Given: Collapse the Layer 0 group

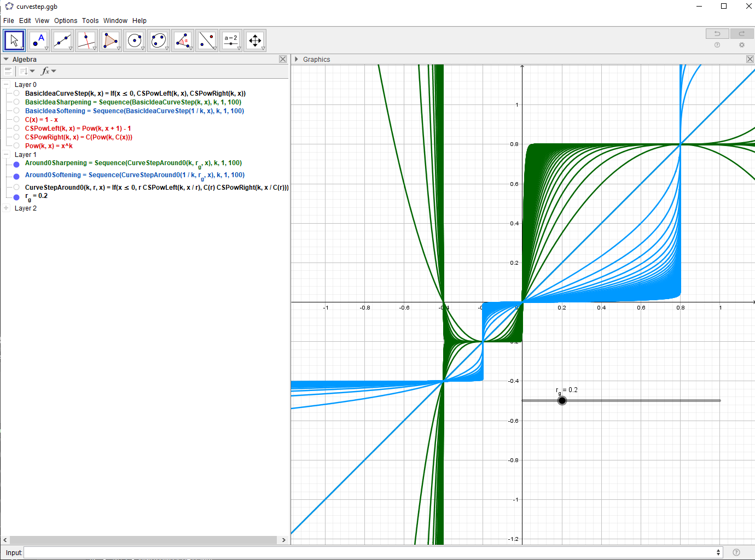Looking at the screenshot, I should click(6, 85).
